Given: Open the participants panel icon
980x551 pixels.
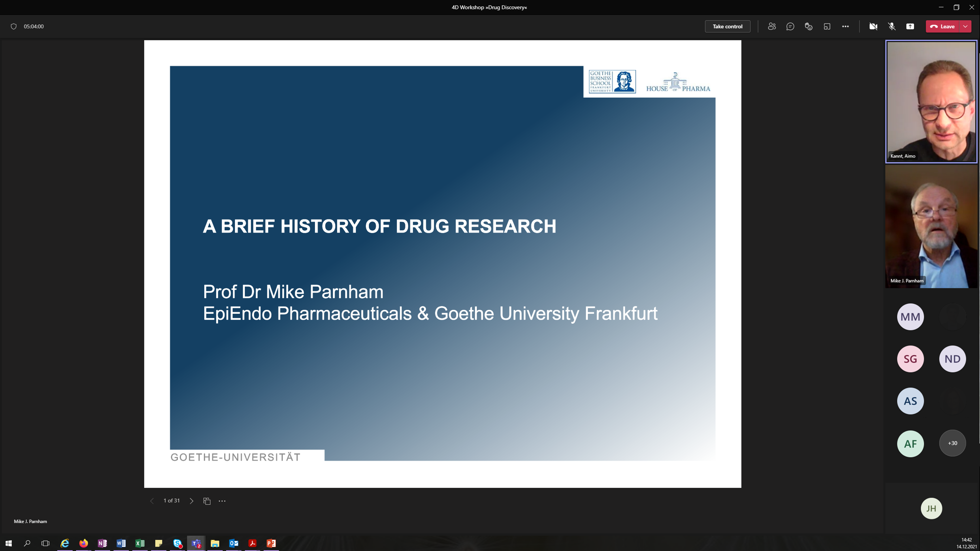Looking at the screenshot, I should [772, 26].
